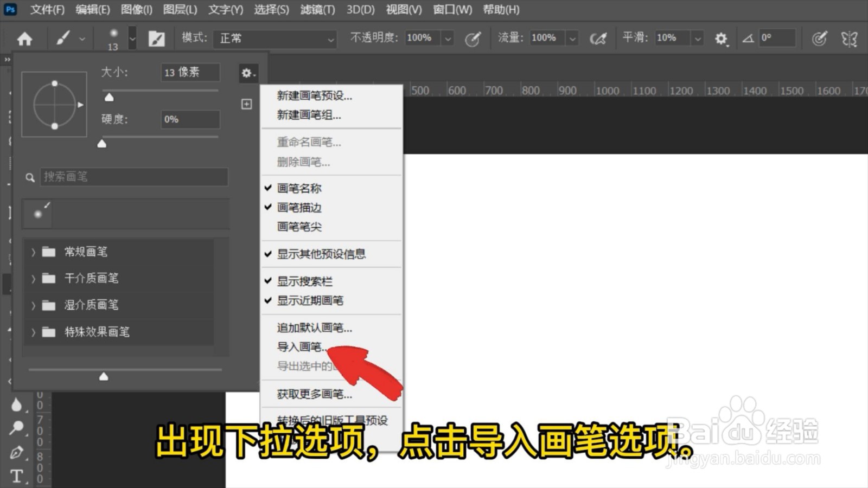868x488 pixels.
Task: Click the 搜索画笔 search field
Action: (134, 177)
